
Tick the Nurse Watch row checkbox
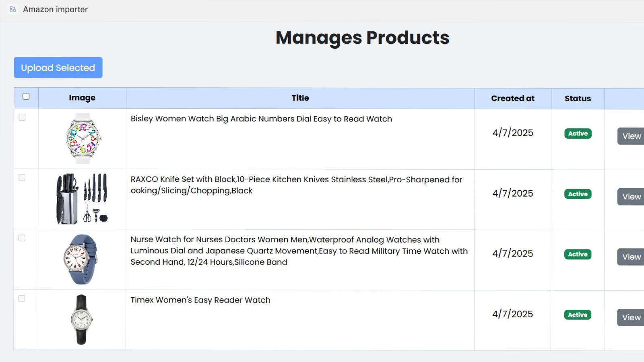(x=22, y=238)
